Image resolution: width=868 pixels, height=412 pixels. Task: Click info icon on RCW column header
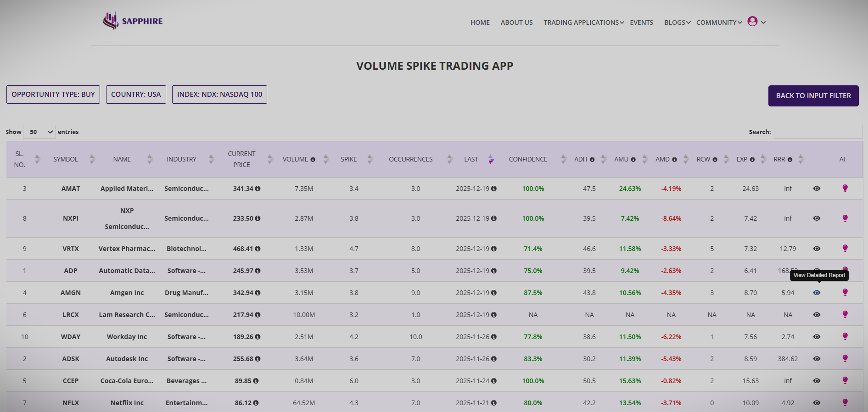tap(715, 160)
